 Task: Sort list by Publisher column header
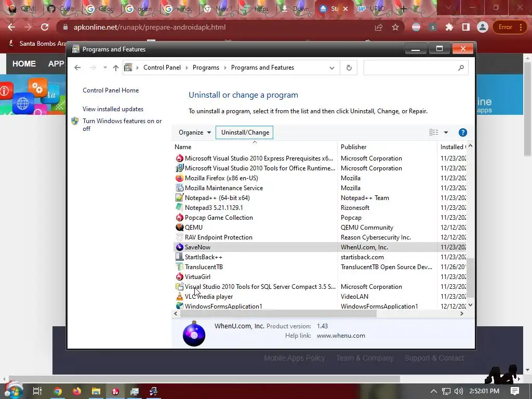(353, 147)
